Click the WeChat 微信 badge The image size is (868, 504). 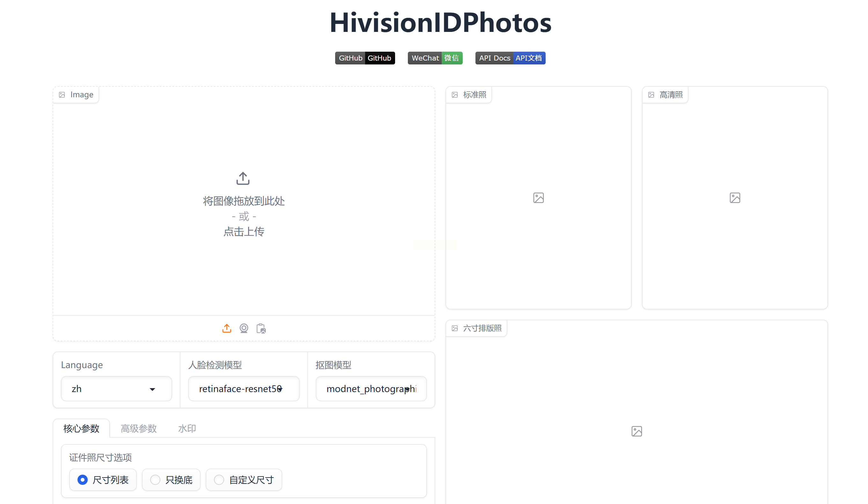435,58
